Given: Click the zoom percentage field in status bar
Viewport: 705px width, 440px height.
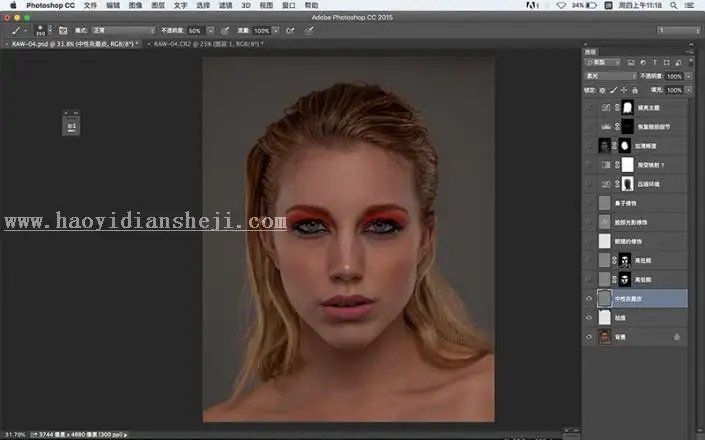Looking at the screenshot, I should tap(14, 435).
